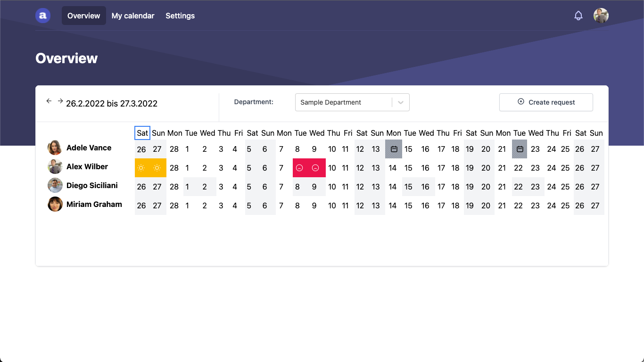The height and width of the screenshot is (362, 644).
Task: Click Adele Vance's calendar absence icon on Monday 14
Action: pyautogui.click(x=394, y=149)
